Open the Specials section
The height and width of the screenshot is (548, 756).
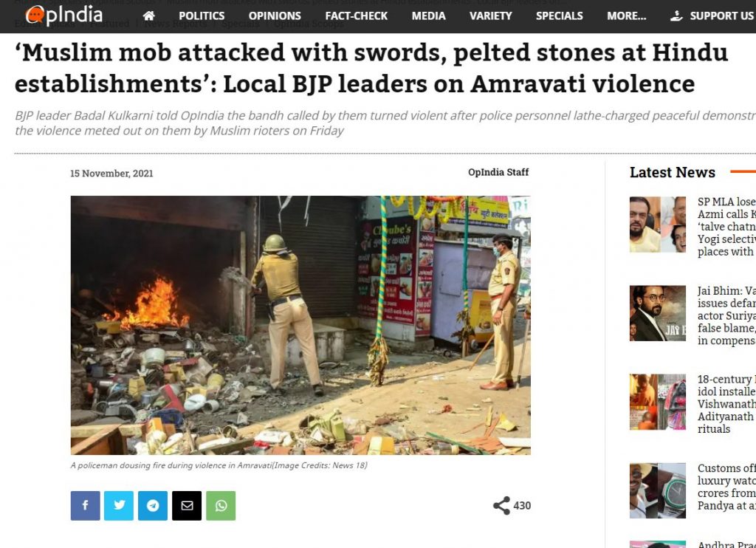tap(560, 16)
